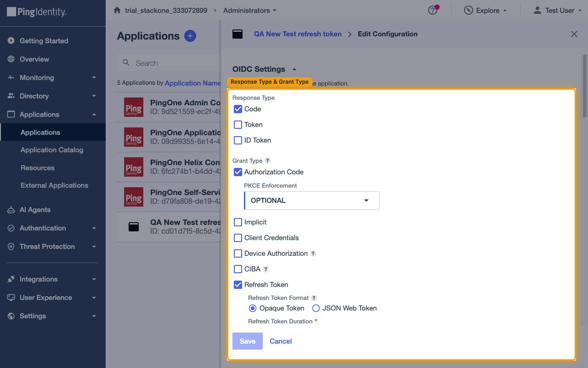Select JSON Web Token format
Screen dimensions: 588x368
[x=316, y=308]
